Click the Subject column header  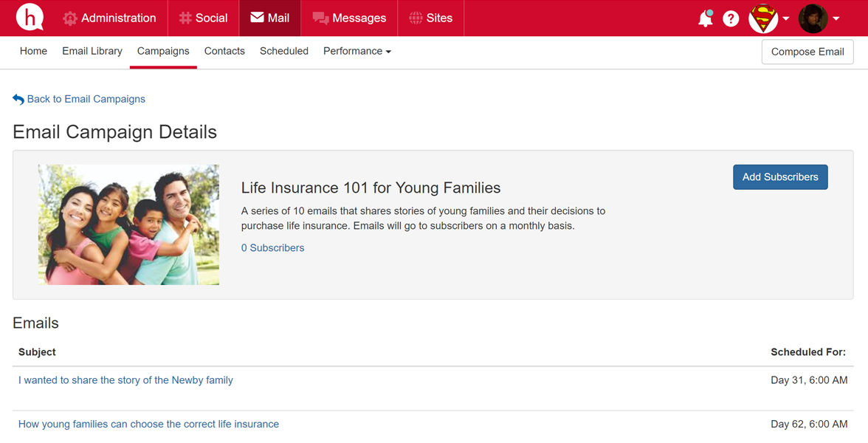37,352
